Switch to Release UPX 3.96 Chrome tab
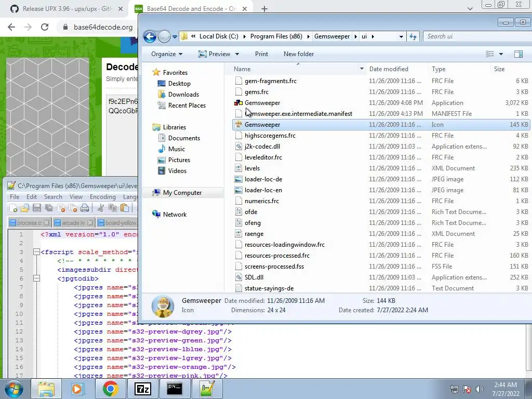The width and height of the screenshot is (532, 399). pyautogui.click(x=64, y=9)
